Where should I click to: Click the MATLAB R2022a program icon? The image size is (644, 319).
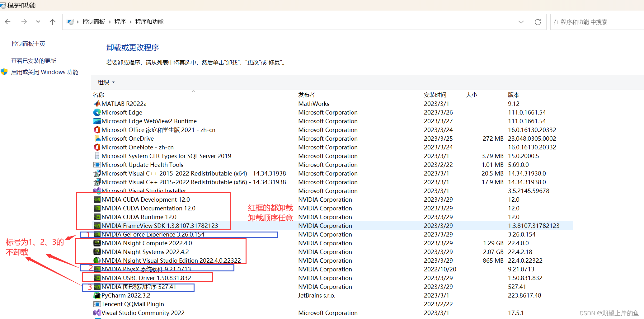click(x=97, y=104)
